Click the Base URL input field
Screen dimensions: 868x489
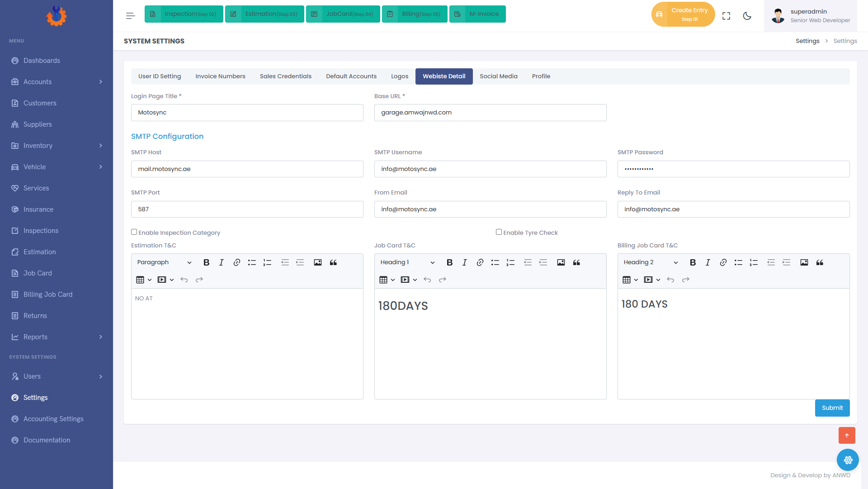pyautogui.click(x=491, y=113)
